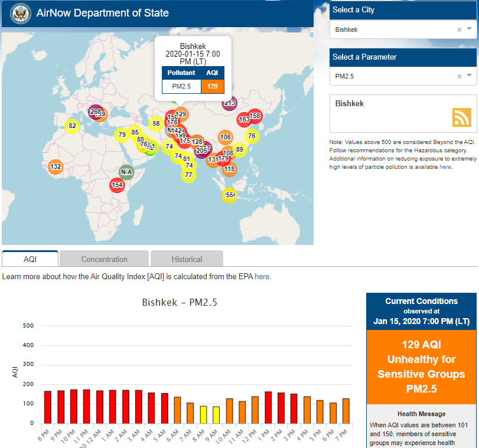
Task: Click the yellow 8 AM bar in chart
Action: pos(204,414)
